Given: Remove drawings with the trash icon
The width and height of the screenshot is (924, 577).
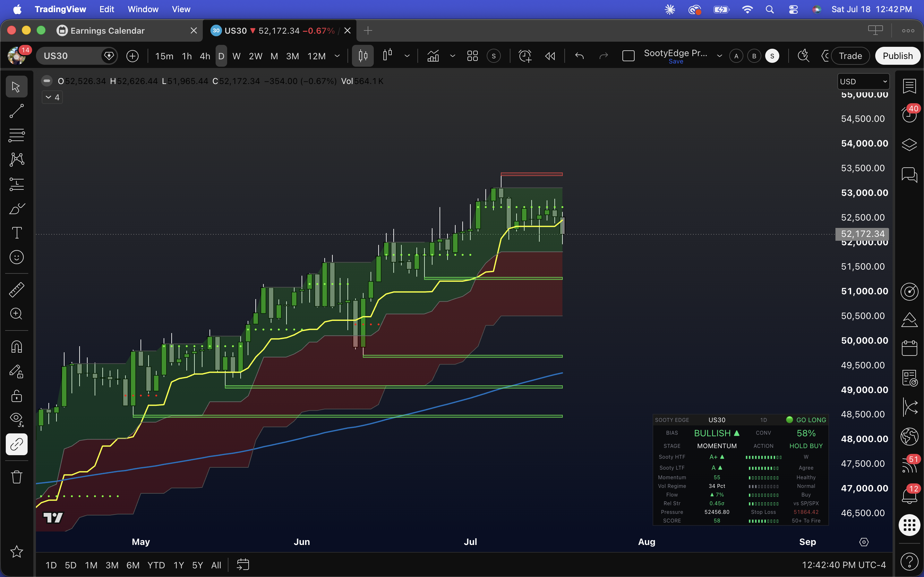Looking at the screenshot, I should (16, 477).
